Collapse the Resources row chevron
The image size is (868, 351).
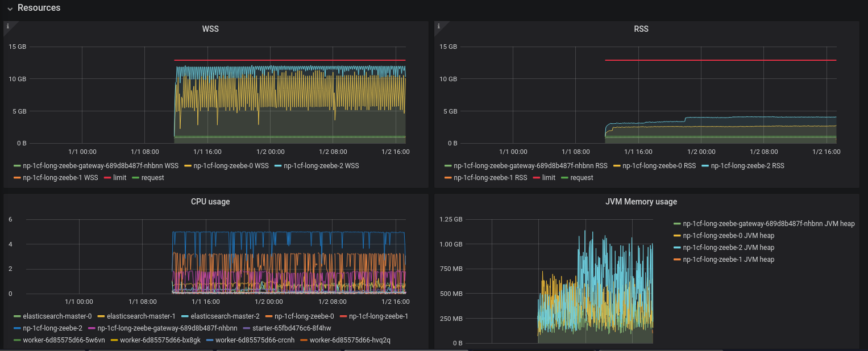coord(10,9)
